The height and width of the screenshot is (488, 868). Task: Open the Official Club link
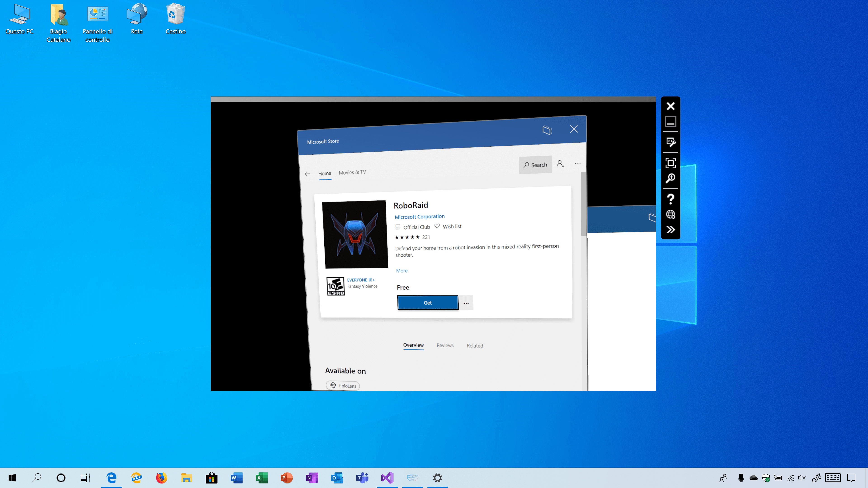point(413,227)
